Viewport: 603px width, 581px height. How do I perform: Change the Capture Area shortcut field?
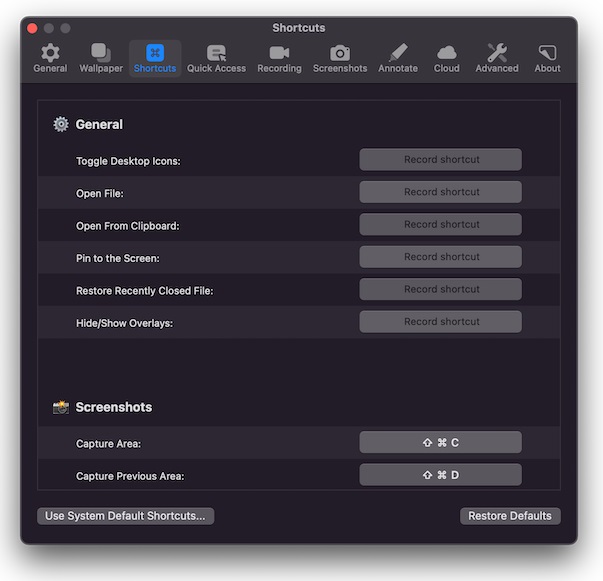[440, 442]
